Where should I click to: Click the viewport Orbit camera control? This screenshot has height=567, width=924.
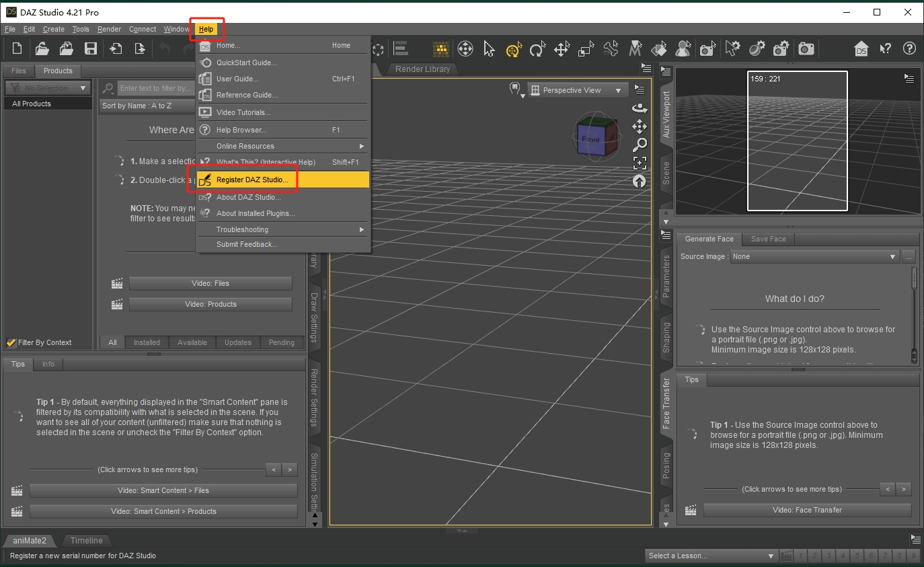coord(640,108)
